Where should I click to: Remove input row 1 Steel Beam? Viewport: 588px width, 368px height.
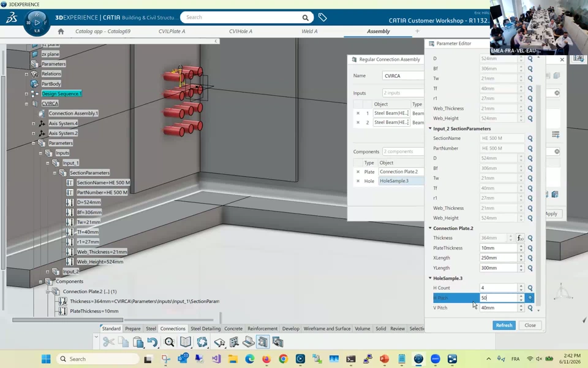pyautogui.click(x=358, y=113)
